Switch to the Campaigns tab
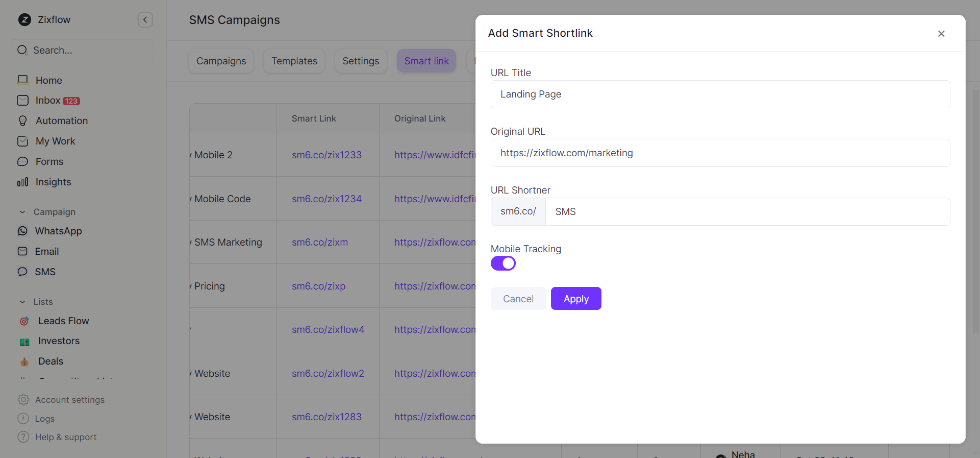This screenshot has width=980, height=458. click(221, 61)
